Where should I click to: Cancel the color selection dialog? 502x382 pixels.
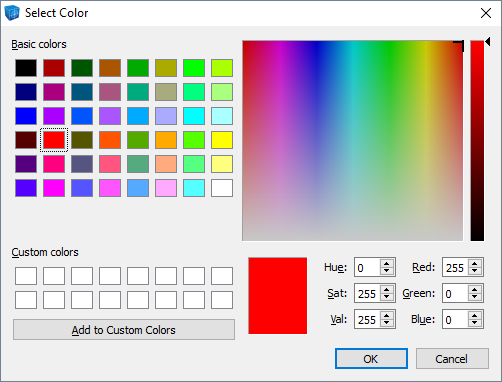[x=452, y=359]
